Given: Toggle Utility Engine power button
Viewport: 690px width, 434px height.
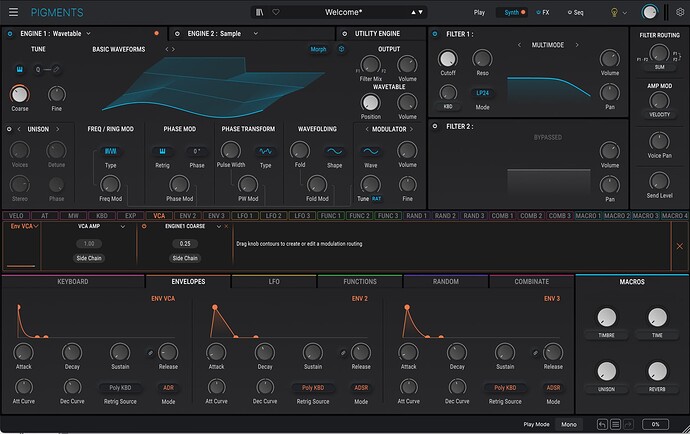Looking at the screenshot, I should [345, 33].
